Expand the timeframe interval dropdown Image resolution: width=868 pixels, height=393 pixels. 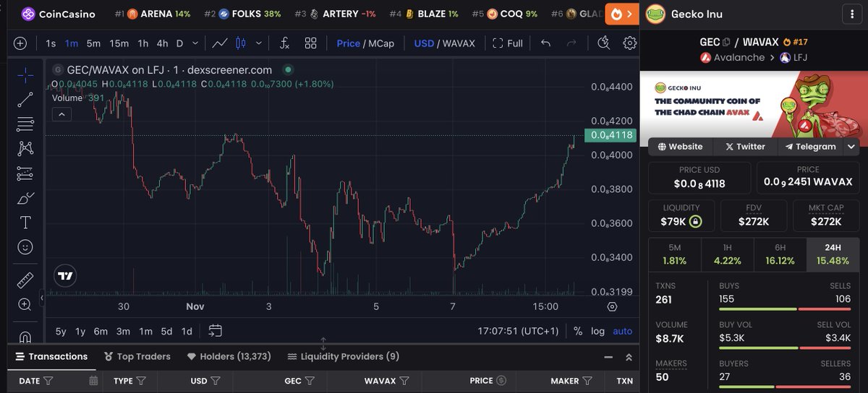click(195, 43)
